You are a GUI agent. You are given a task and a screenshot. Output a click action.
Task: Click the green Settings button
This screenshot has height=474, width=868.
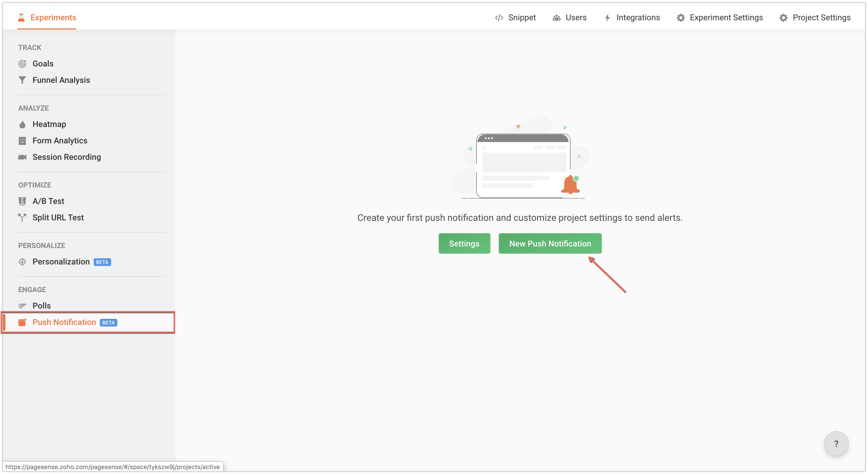pos(464,243)
